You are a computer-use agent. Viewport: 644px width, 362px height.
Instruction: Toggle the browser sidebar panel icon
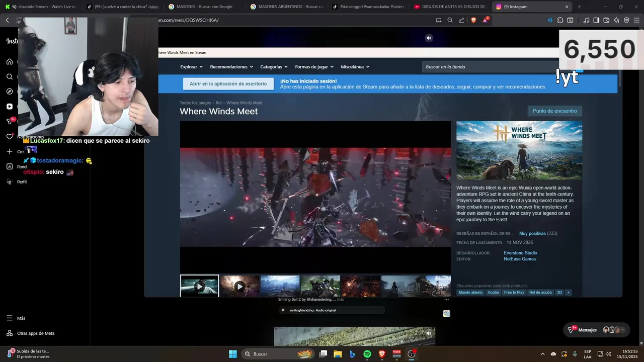point(596,20)
